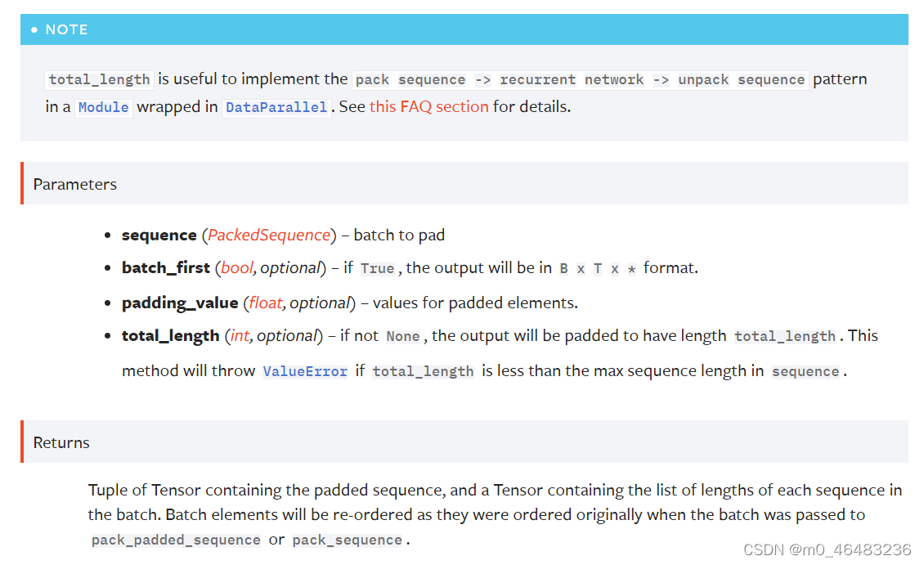Click the None code token
Viewport: 924px width, 565px height.
pyautogui.click(x=403, y=335)
